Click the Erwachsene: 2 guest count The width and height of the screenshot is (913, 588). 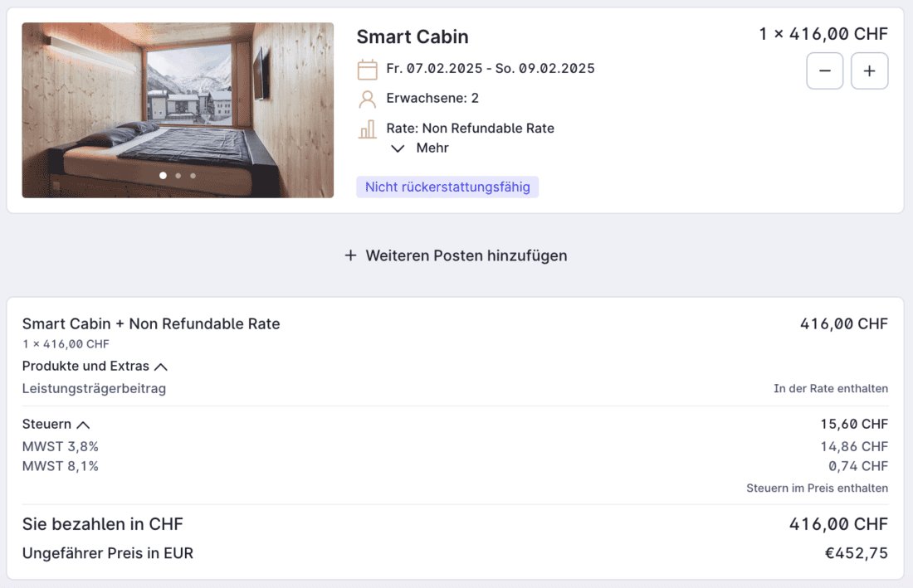(432, 99)
